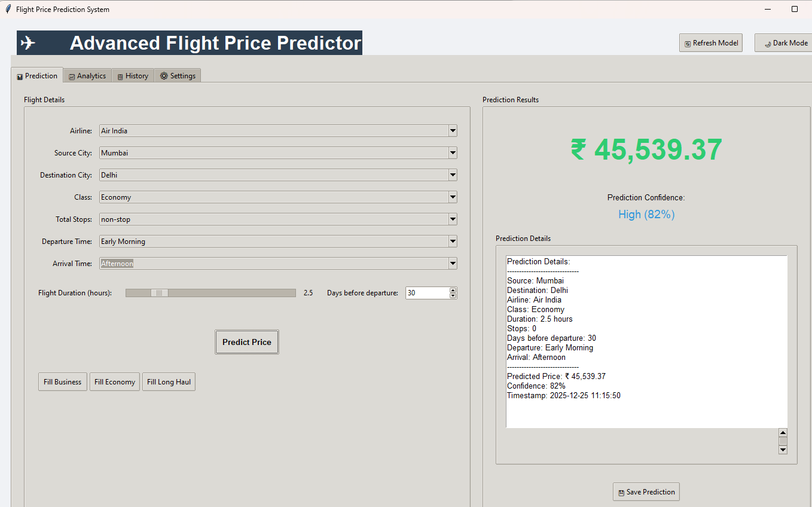Click the Fill Long Haul button
Viewport: 812px width, 507px height.
click(x=169, y=382)
